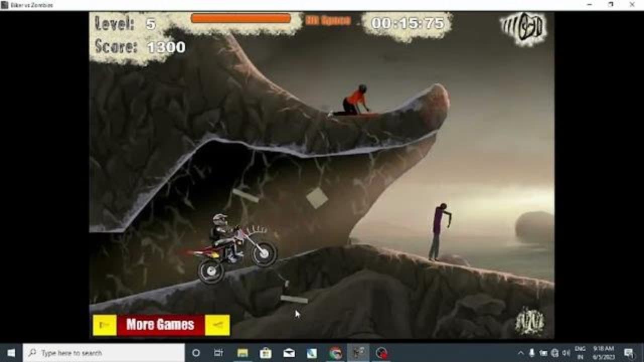Click the Level 5 indicator
Image resolution: width=644 pixels, height=362 pixels.
[126, 24]
